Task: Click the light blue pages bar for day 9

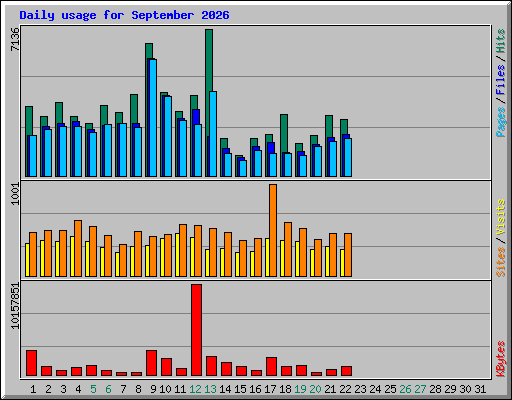Action: (153, 118)
